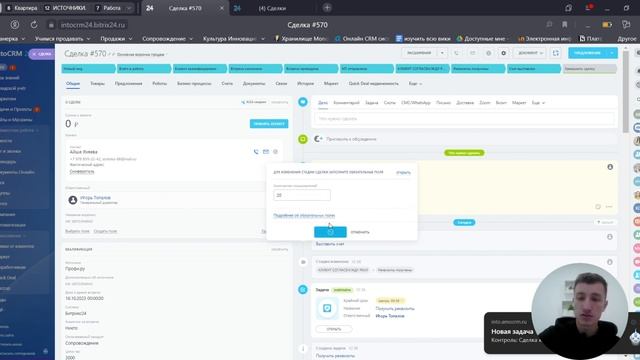
Task: Click the blue Принять оплату button
Action: click(269, 124)
